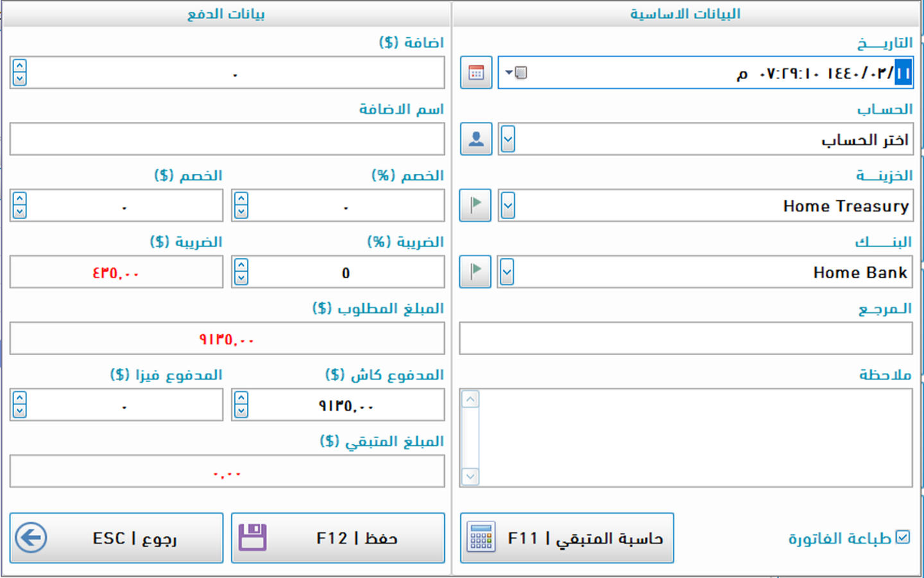
Task: Expand the Home Treasury dropdown
Action: (x=508, y=206)
